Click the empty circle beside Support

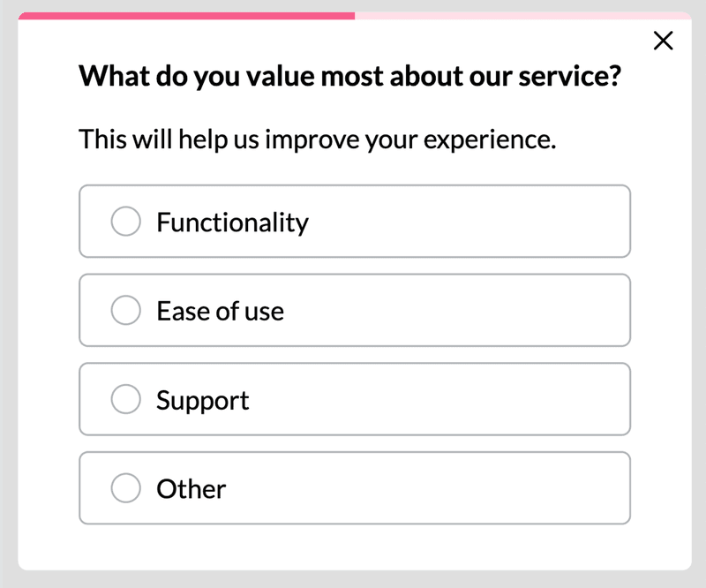point(126,399)
